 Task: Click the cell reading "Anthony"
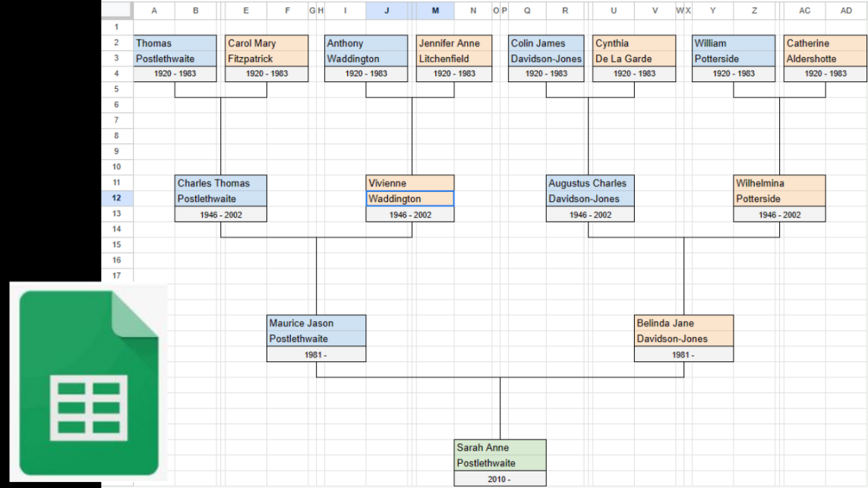click(366, 43)
